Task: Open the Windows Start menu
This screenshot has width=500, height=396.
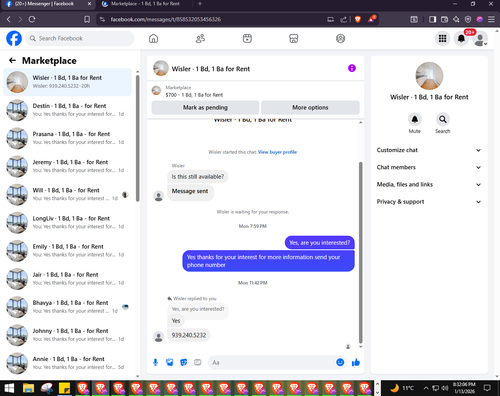Action: click(9, 388)
